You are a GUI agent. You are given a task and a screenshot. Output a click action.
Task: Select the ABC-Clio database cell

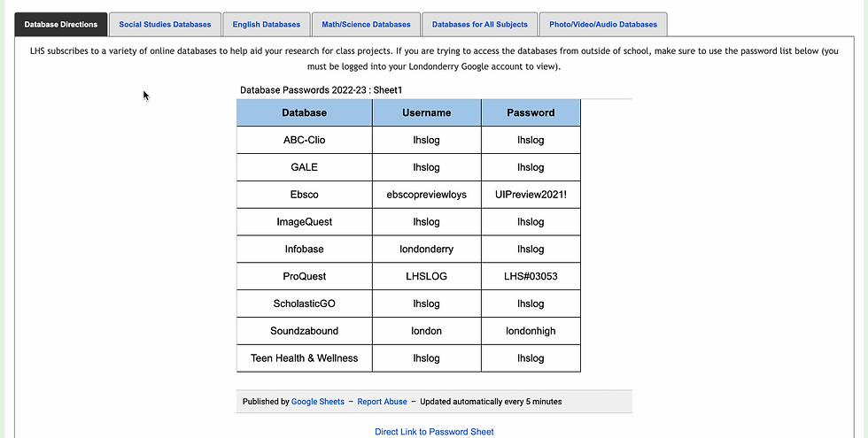pos(305,140)
